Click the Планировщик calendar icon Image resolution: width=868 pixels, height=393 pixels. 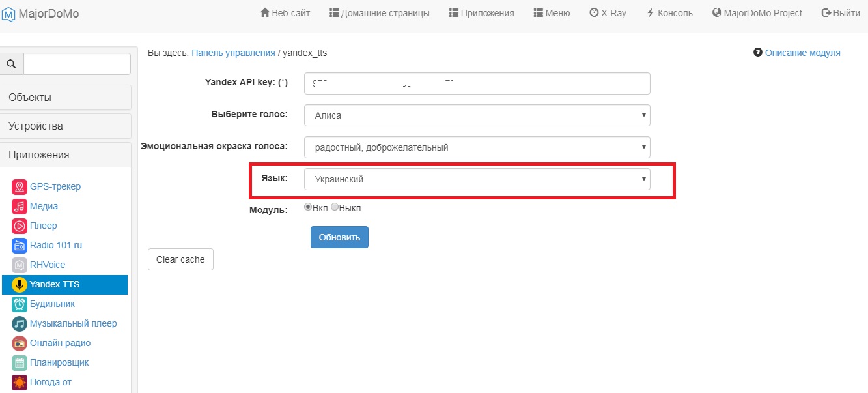tap(20, 363)
